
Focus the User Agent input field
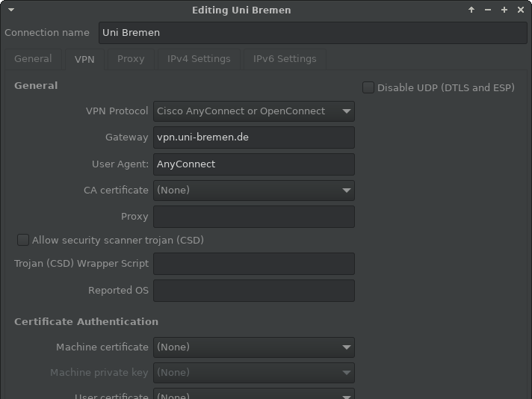coord(253,164)
